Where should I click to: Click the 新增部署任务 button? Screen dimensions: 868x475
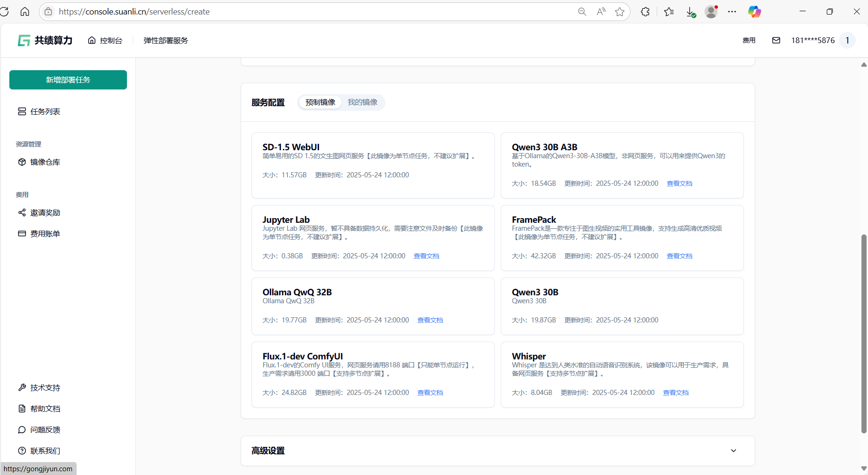click(68, 80)
